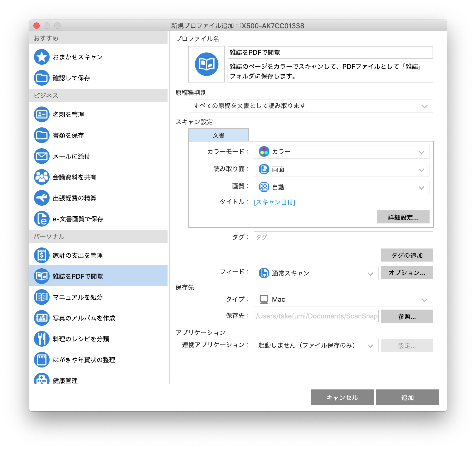Expand the 読み取り面 dropdown arrow

pyautogui.click(x=421, y=170)
